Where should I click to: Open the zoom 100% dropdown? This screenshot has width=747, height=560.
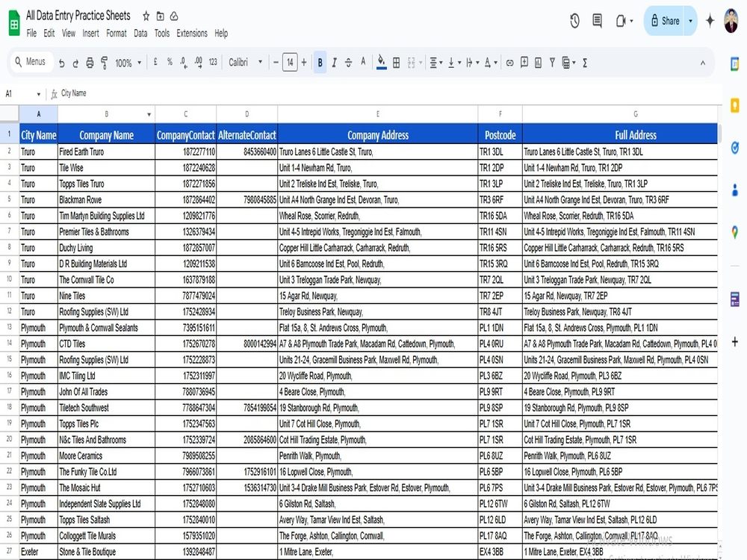point(128,63)
